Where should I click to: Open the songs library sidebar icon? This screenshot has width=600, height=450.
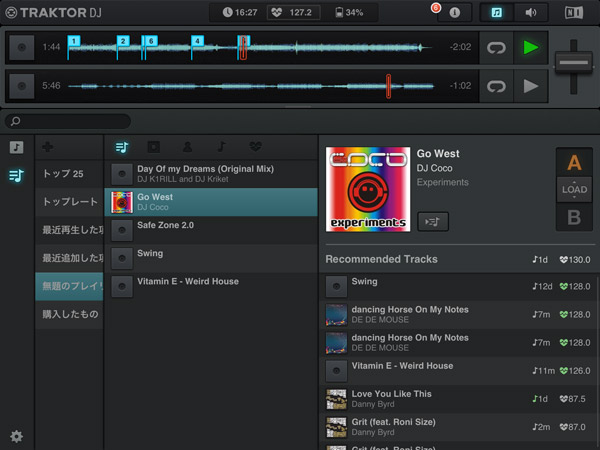pyautogui.click(x=16, y=147)
